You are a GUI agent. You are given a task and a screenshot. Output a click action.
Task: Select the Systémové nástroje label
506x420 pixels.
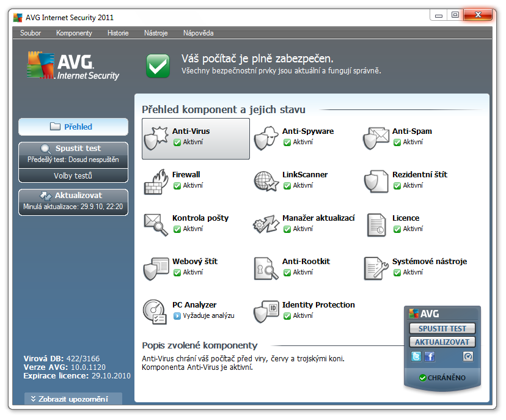[430, 261]
